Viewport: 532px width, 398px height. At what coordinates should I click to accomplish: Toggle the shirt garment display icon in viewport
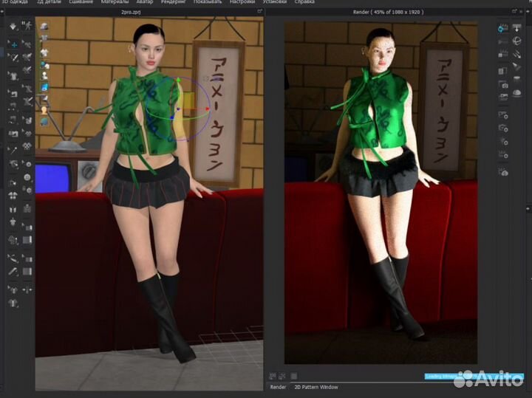tap(44, 52)
